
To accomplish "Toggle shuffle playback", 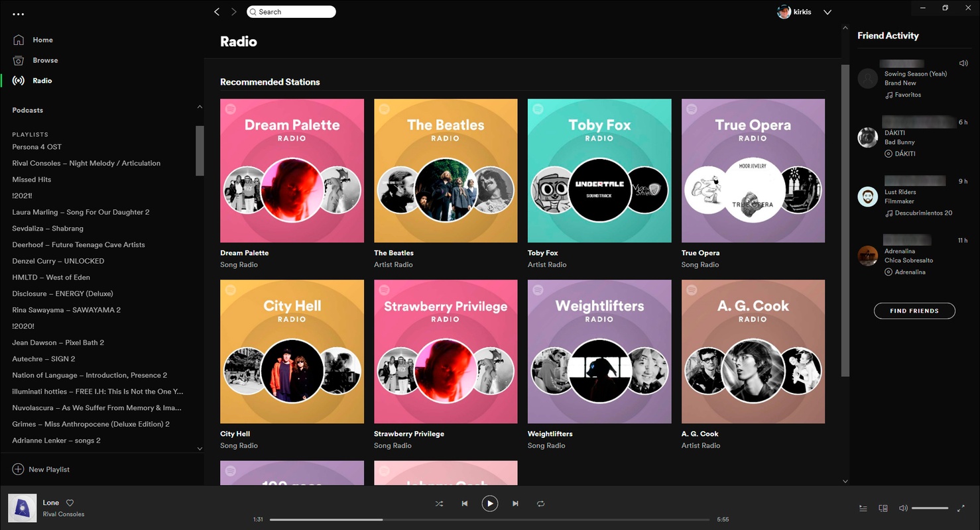I will tap(439, 503).
